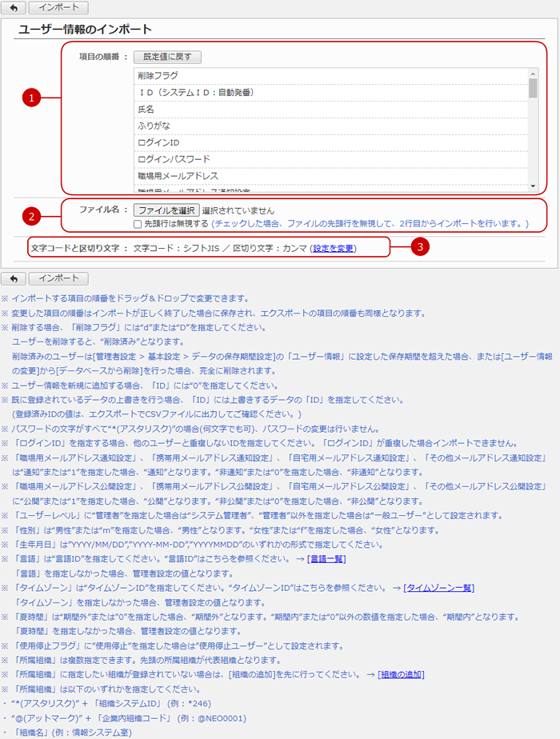Click the 選択されていません file status text
Image resolution: width=560 pixels, height=739 pixels.
[238, 210]
